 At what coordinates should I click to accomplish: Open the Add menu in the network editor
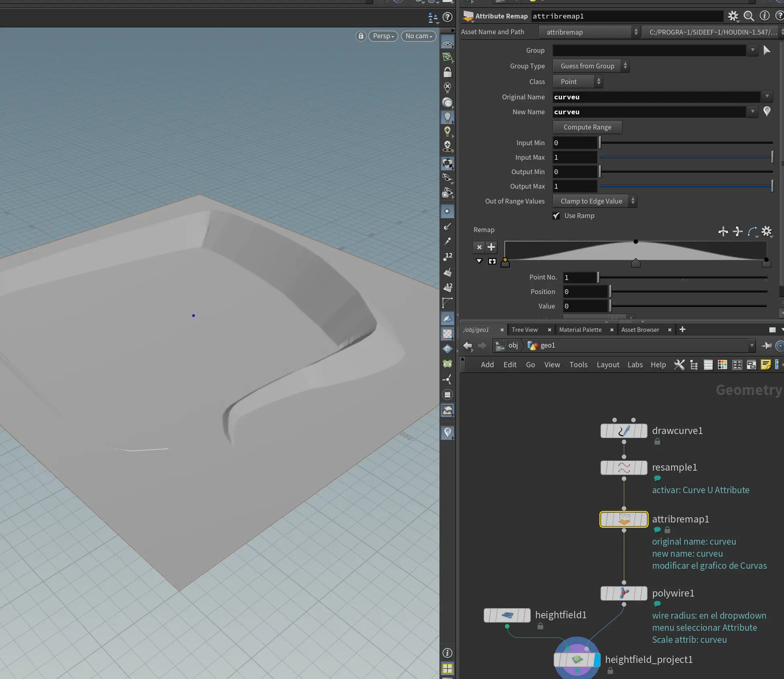(x=487, y=365)
